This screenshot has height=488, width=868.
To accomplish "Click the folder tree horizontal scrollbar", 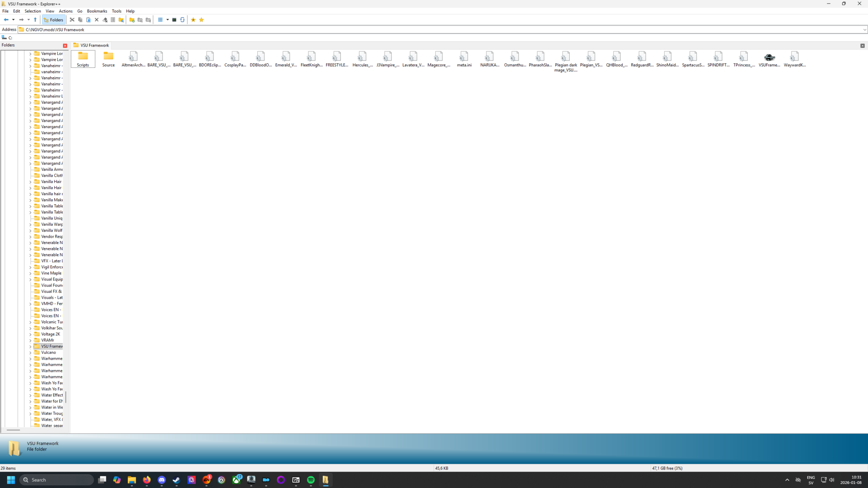I will [13, 430].
